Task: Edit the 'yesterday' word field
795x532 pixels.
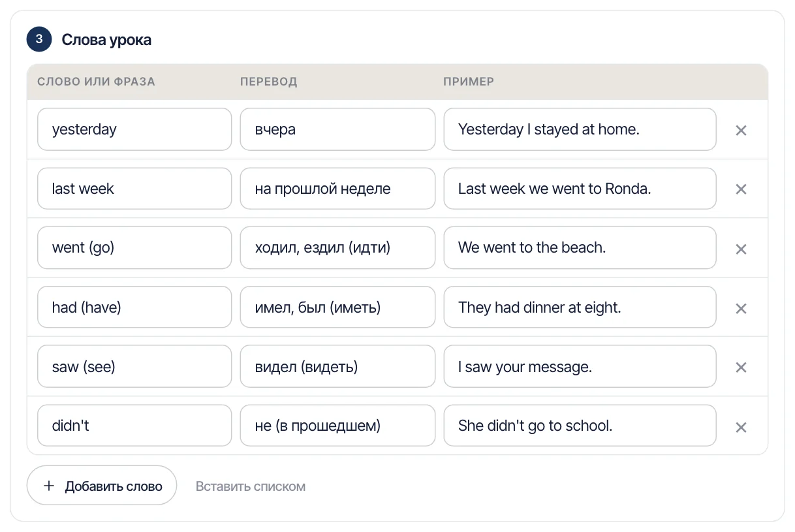Action: click(x=134, y=129)
